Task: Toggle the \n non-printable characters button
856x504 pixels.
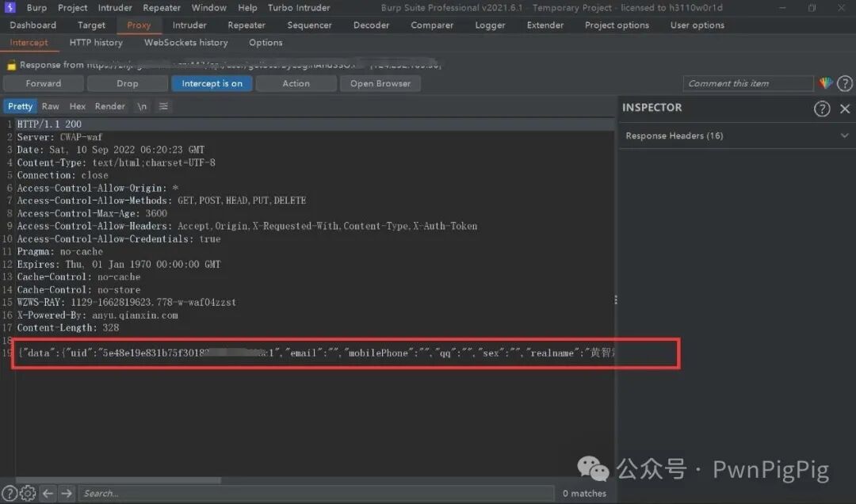Action: (x=142, y=106)
